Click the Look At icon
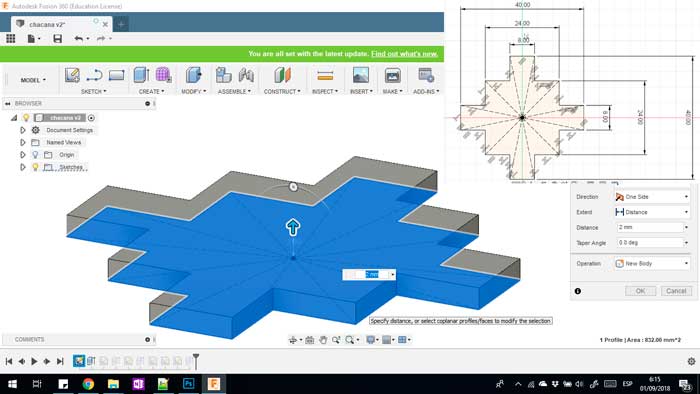 coord(309,340)
